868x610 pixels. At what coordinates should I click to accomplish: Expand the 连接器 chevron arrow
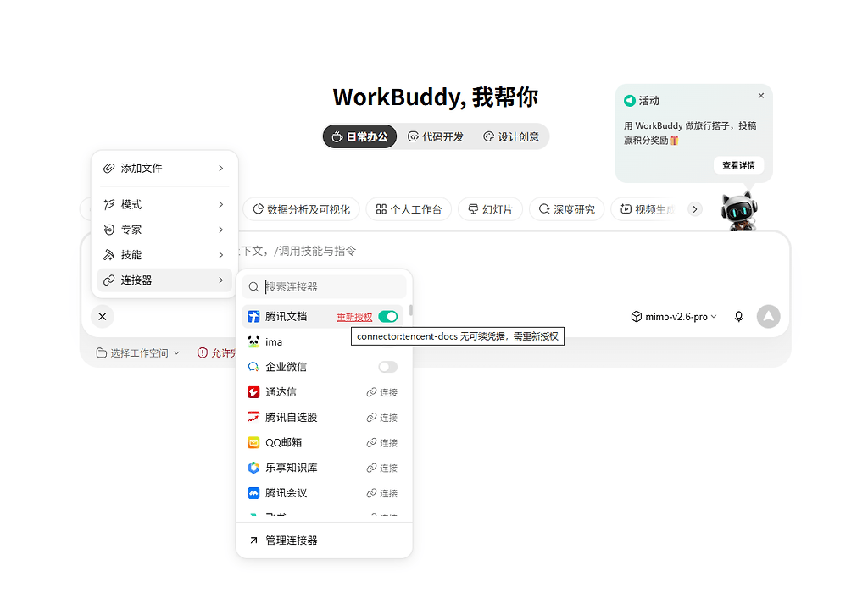pyautogui.click(x=221, y=280)
